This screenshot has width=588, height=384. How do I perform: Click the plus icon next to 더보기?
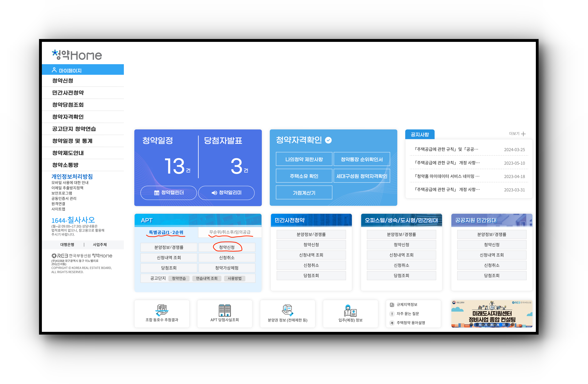pos(523,134)
